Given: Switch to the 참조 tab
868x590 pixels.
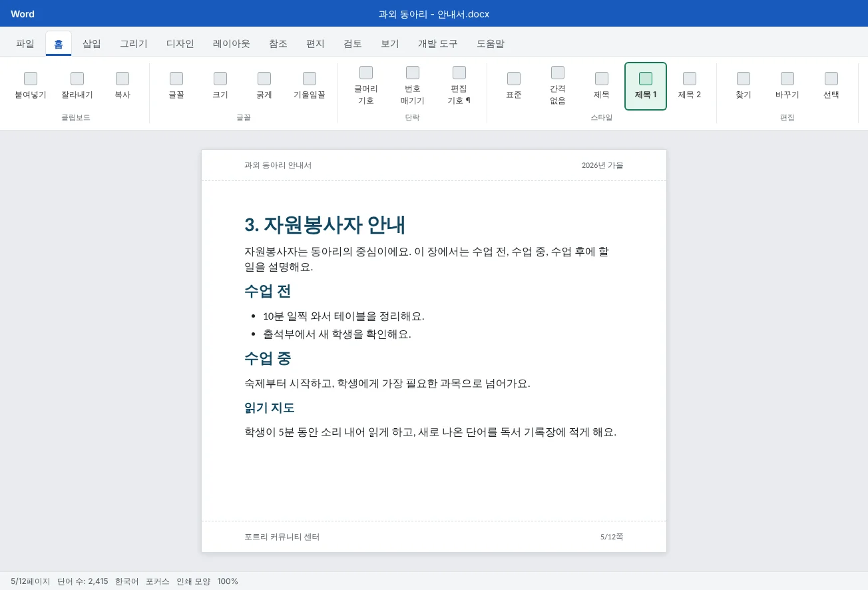Looking at the screenshot, I should pyautogui.click(x=278, y=44).
